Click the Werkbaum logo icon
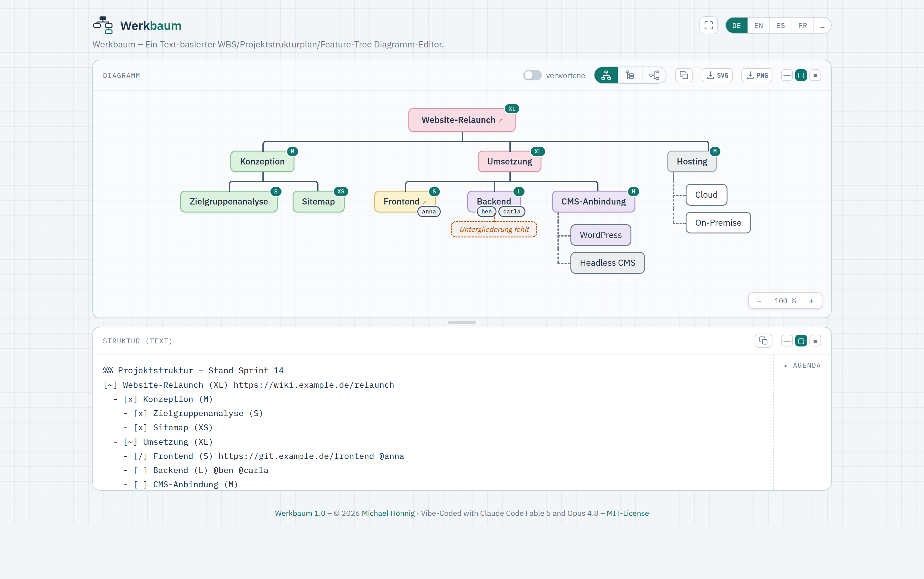The width and height of the screenshot is (924, 579). coord(103,25)
